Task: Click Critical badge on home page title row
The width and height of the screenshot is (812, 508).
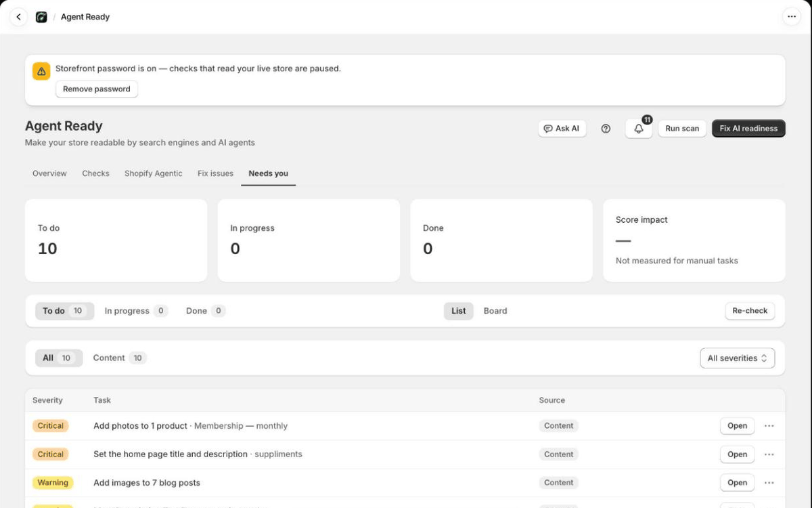Action: coord(51,454)
